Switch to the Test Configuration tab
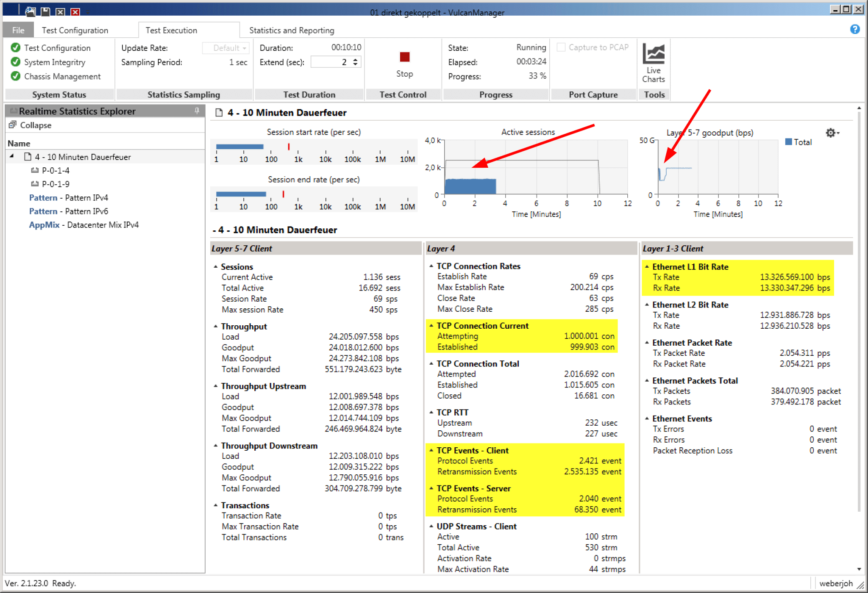Screen dimensions: 868x593 point(75,30)
